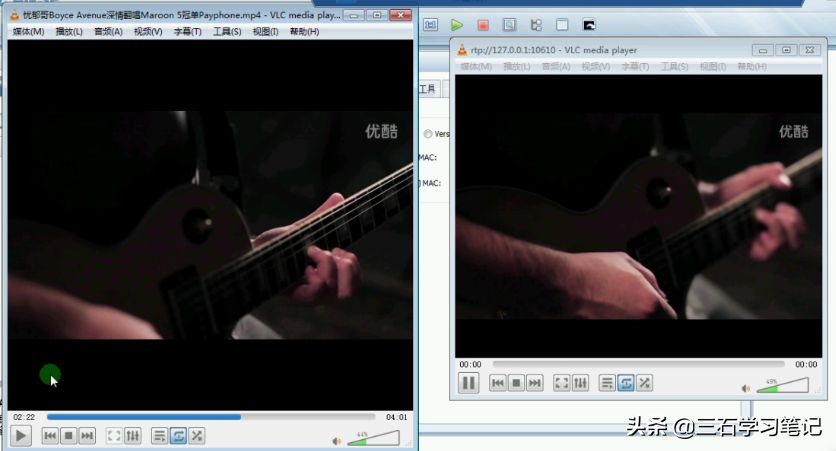This screenshot has width=836, height=451.
Task: Open 视图(I) menu in left VLC window
Action: click(x=266, y=31)
